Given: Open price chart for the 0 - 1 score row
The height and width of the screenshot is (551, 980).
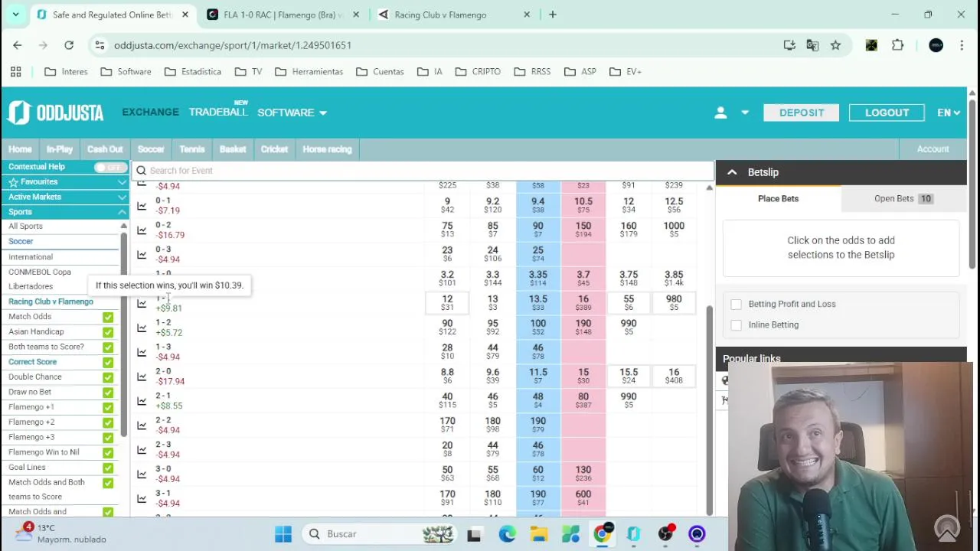Looking at the screenshot, I should click(142, 206).
